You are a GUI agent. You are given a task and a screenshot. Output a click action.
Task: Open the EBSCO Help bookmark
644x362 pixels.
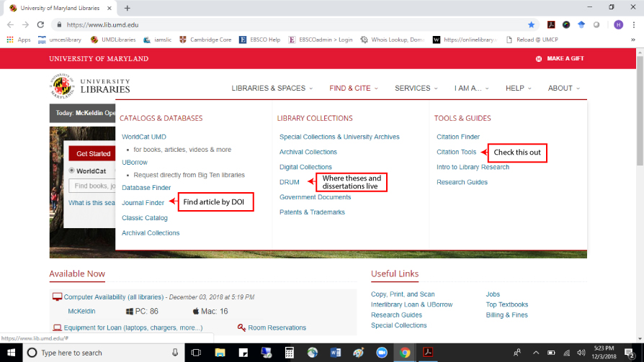click(260, 40)
